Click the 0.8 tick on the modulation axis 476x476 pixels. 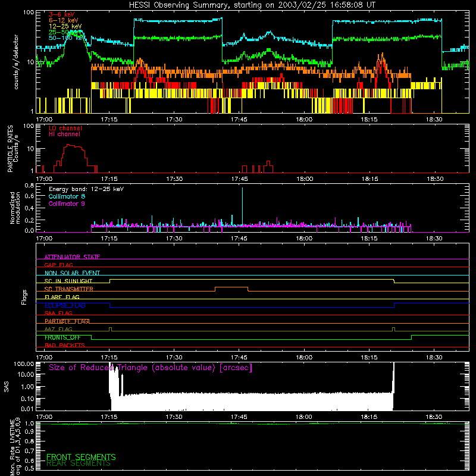[29, 185]
